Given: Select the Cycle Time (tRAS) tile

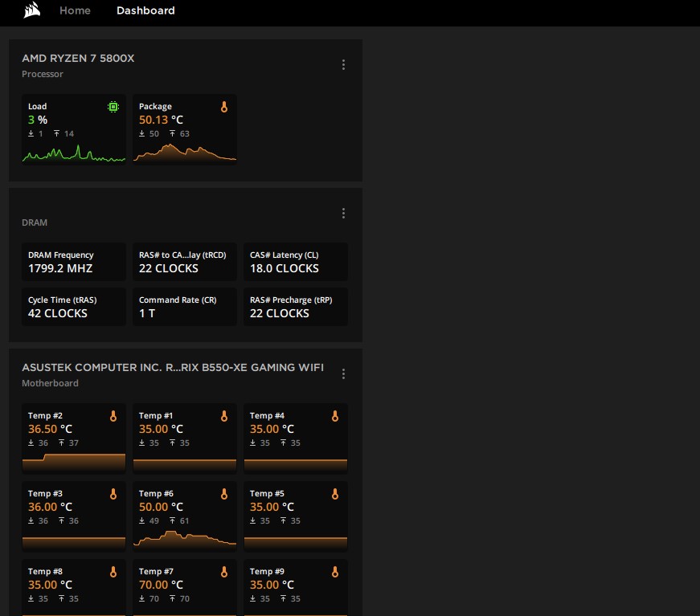Looking at the screenshot, I should (74, 307).
